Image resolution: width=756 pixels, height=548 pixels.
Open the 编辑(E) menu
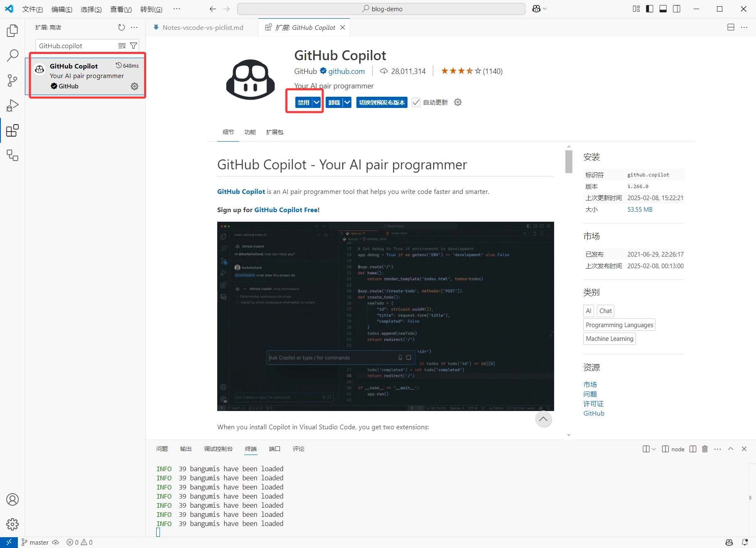point(62,9)
